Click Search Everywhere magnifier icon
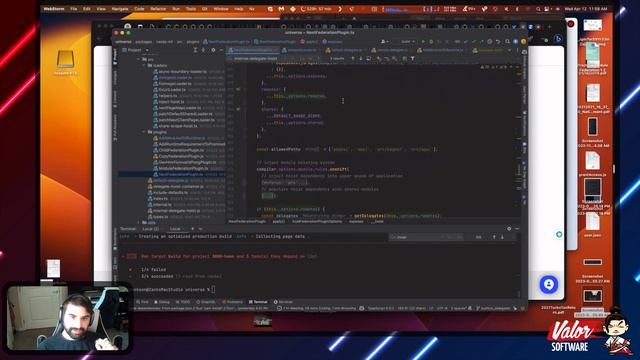 507,41
